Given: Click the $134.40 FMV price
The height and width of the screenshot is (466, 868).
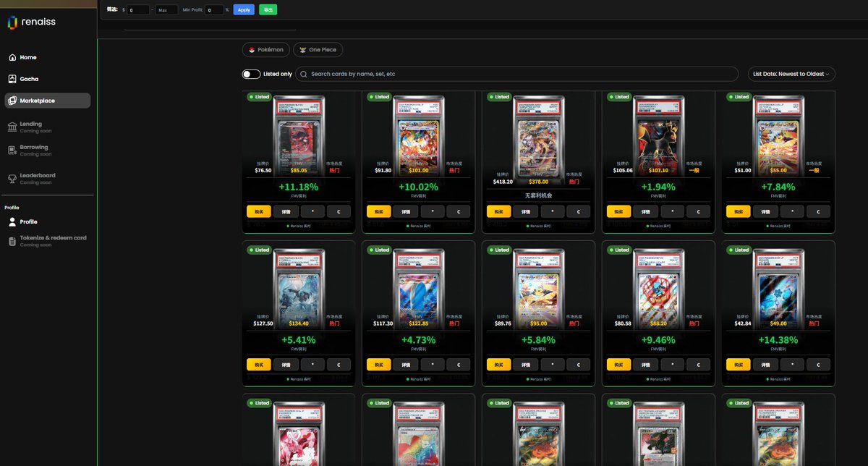Looking at the screenshot, I should (299, 323).
